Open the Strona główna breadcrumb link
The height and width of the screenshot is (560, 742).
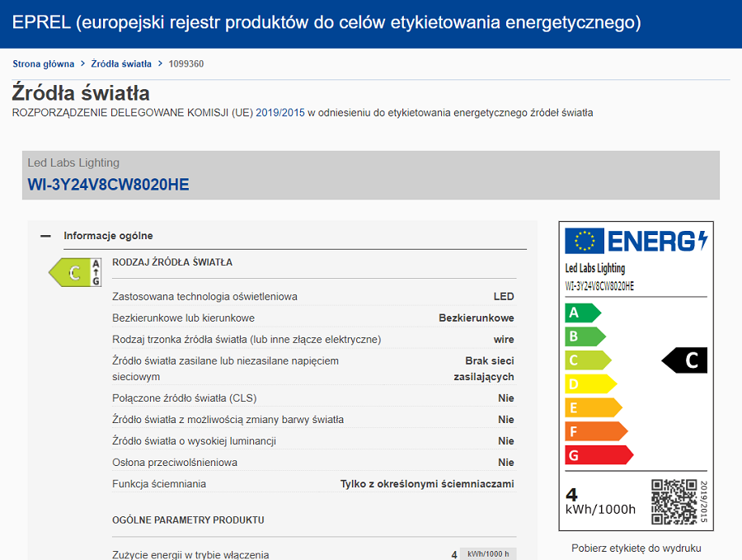43,64
